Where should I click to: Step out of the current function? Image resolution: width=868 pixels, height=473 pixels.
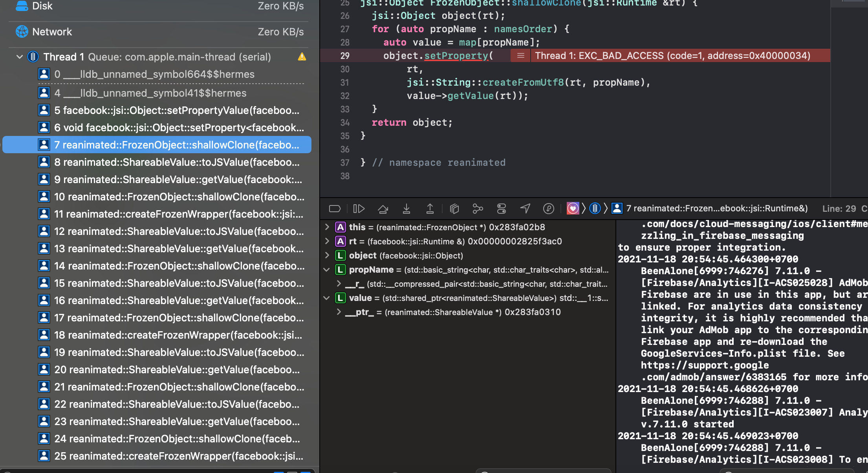pyautogui.click(x=430, y=209)
